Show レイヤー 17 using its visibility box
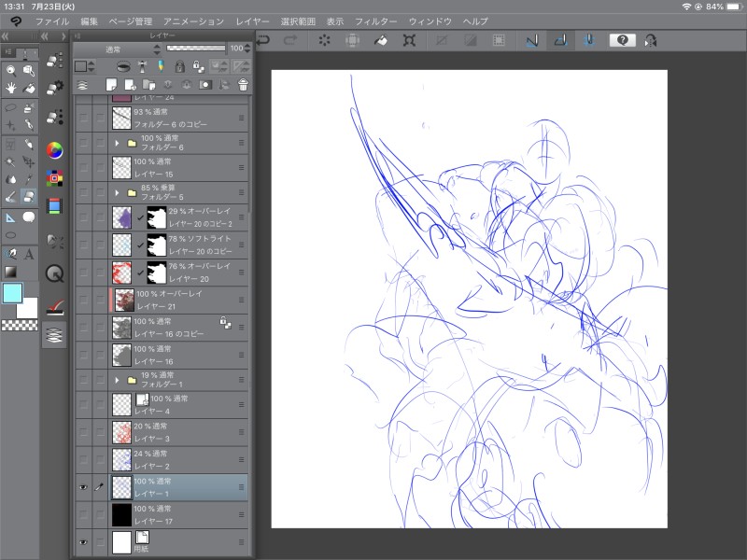This screenshot has width=747, height=560. [83, 513]
